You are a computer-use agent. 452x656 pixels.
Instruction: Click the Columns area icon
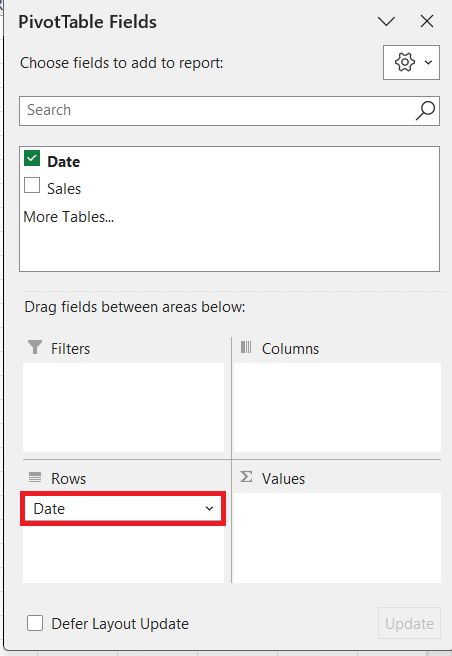(246, 347)
